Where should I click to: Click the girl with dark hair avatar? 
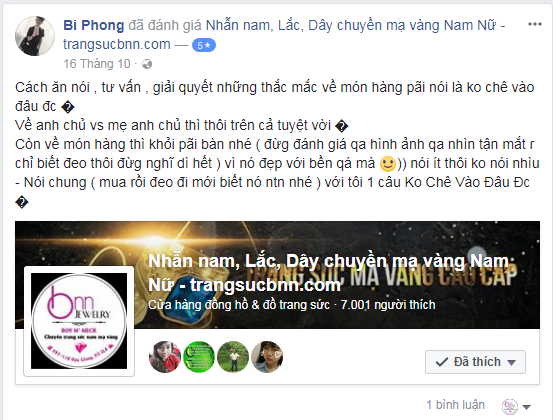(x=267, y=357)
